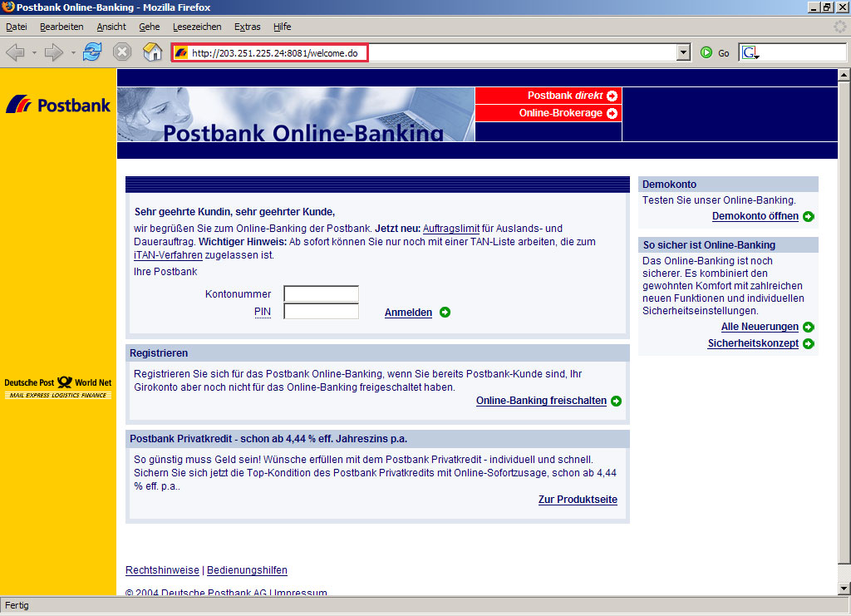
Task: Click the Anmelden link
Action: [x=408, y=313]
